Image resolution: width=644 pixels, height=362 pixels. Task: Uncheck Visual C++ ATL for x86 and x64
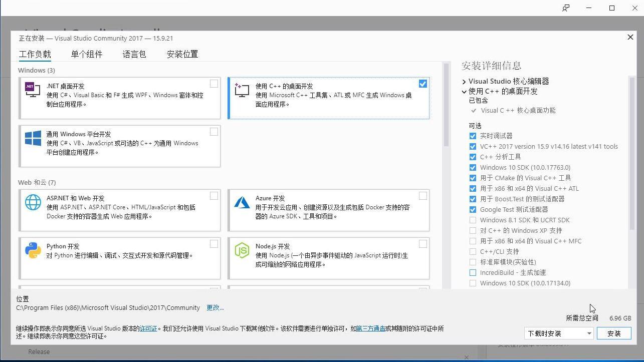pyautogui.click(x=473, y=188)
